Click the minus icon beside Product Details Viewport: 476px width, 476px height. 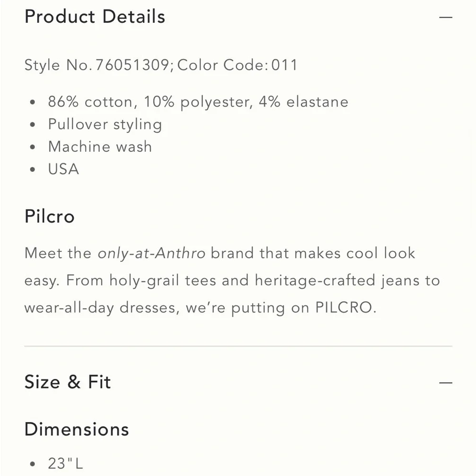[x=446, y=17]
